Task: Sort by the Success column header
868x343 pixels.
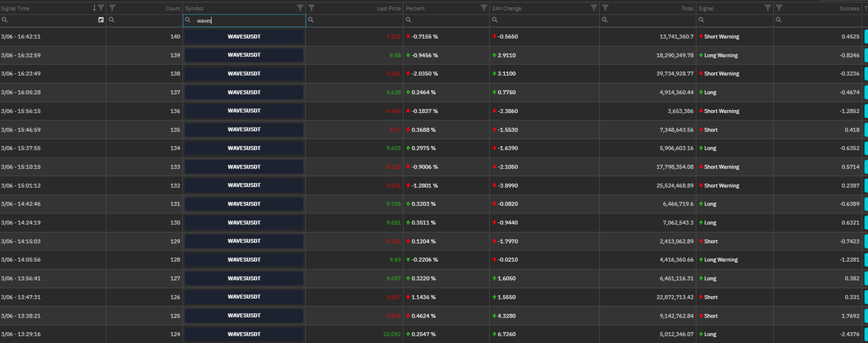Action: [x=849, y=8]
